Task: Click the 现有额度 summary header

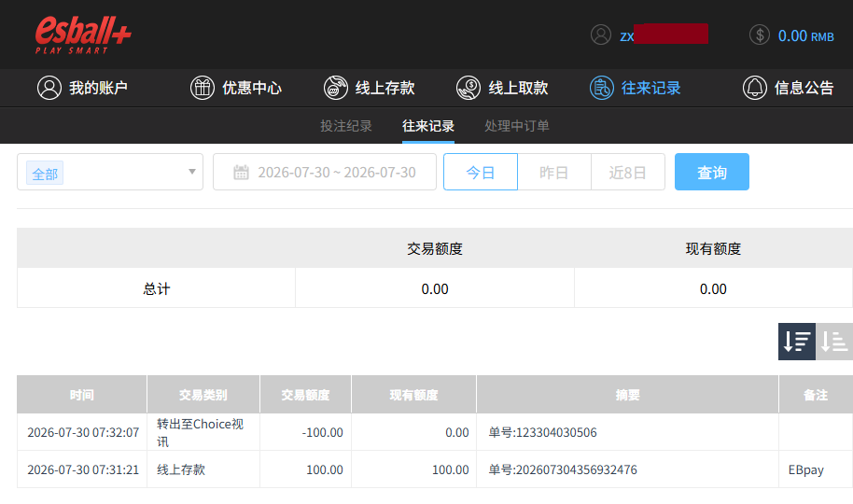Action: [x=713, y=248]
